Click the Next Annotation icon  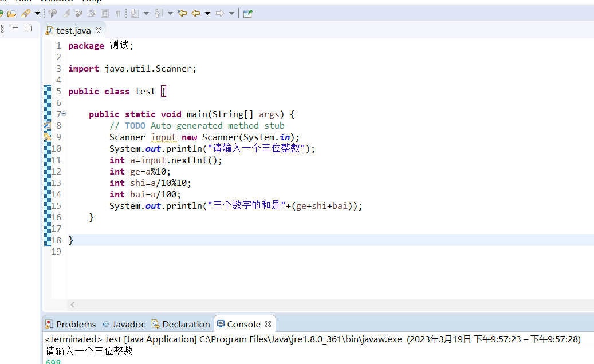click(x=135, y=14)
